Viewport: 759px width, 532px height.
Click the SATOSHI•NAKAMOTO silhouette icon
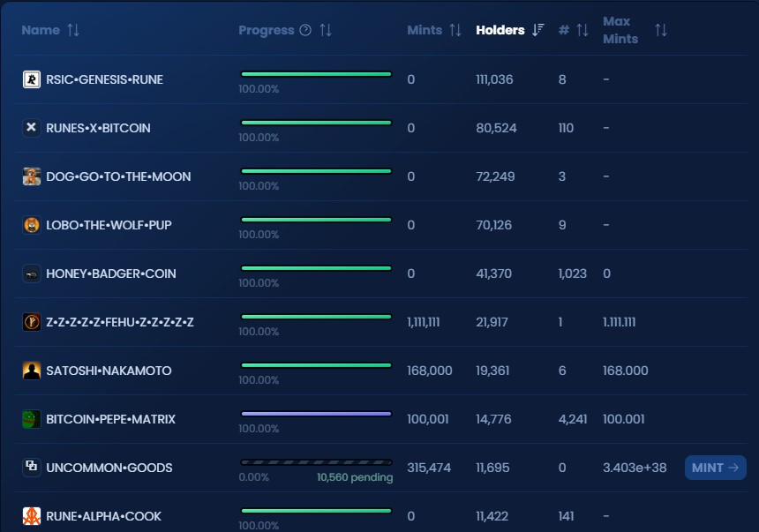pos(32,371)
